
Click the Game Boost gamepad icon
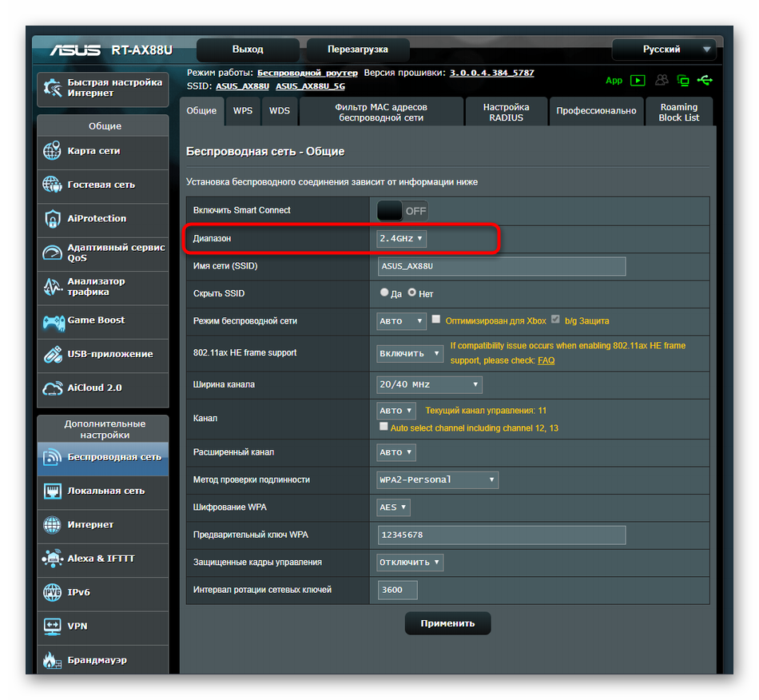pos(53,320)
